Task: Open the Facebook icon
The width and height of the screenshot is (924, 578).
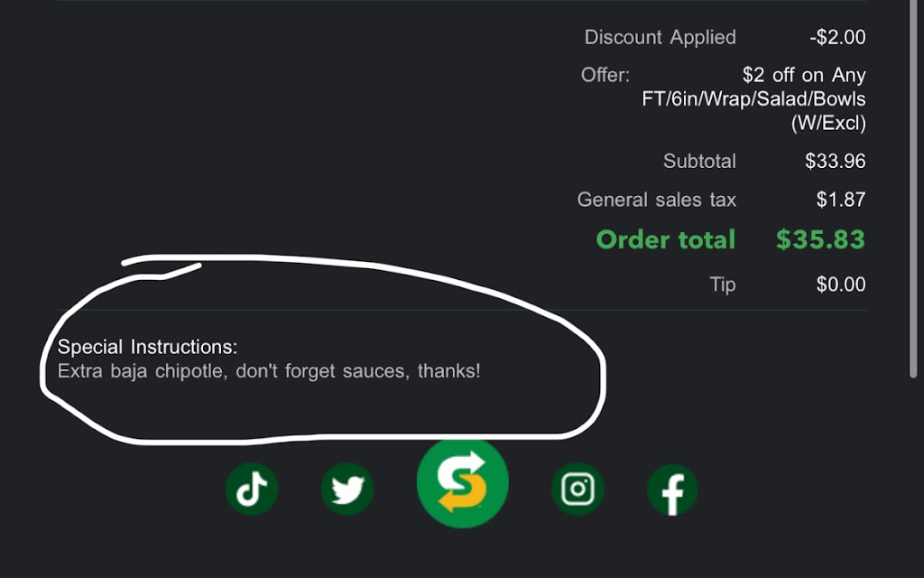Action: (672, 489)
